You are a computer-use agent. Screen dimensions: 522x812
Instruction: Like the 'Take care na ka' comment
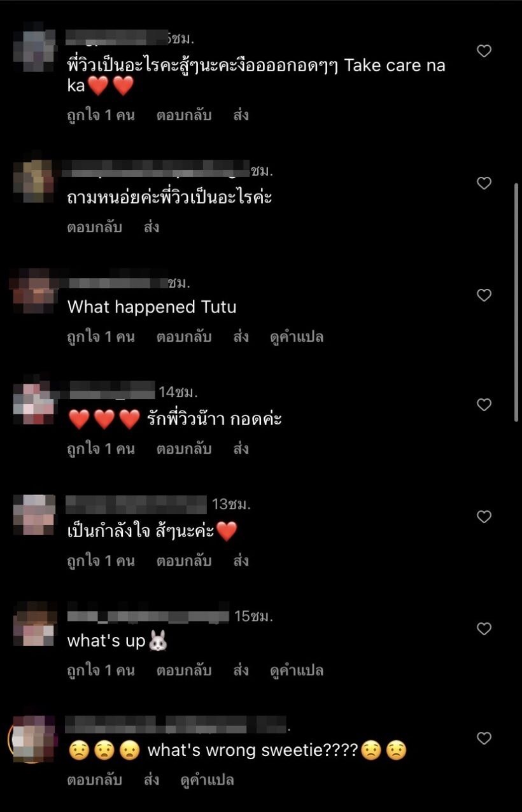click(484, 51)
